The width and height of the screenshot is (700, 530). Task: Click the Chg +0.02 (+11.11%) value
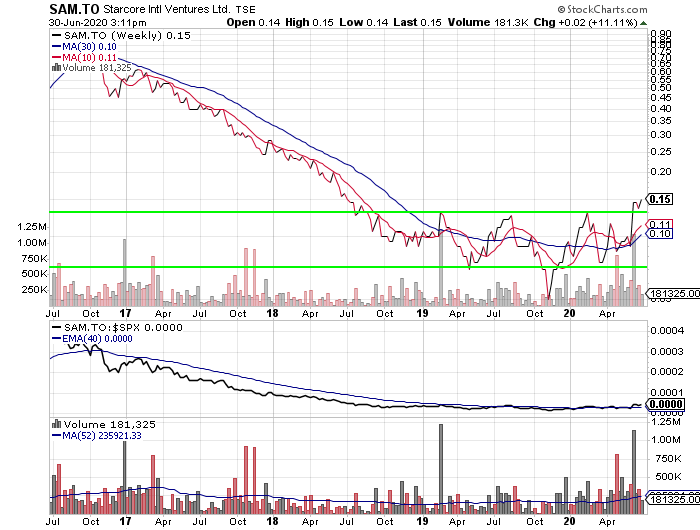(586, 22)
